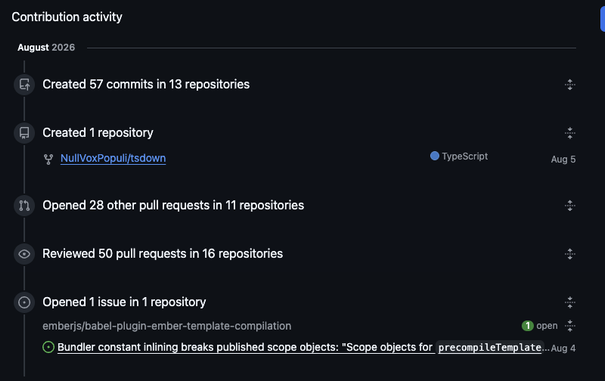Click the green open-issue icon before Bundler title
605x381 pixels.
pyautogui.click(x=48, y=347)
